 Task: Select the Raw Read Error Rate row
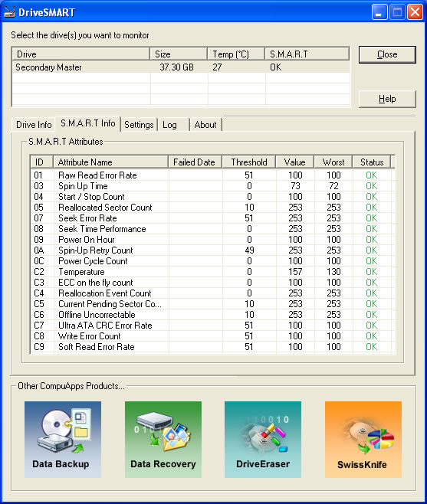tap(212, 175)
